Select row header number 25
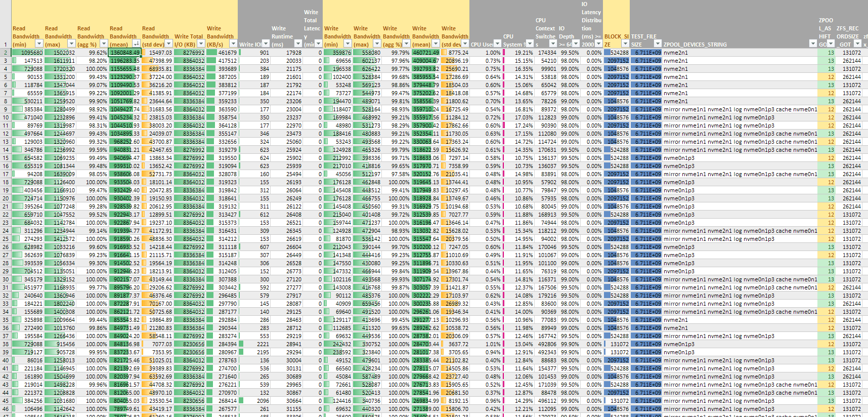This screenshot has height=417, width=868. 6,239
